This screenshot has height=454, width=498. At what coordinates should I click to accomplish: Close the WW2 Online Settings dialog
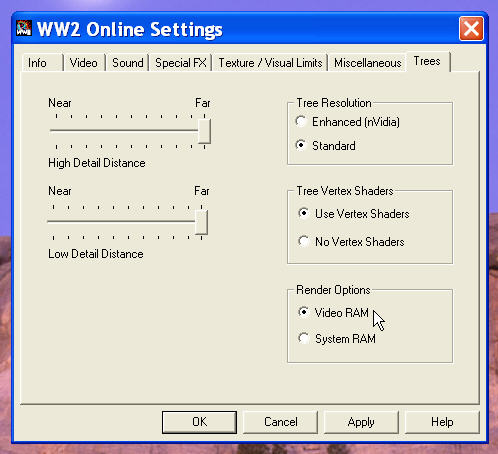tap(471, 29)
